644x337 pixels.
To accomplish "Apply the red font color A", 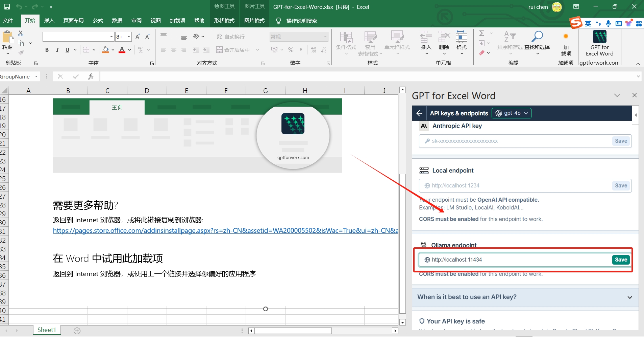I will [122, 50].
